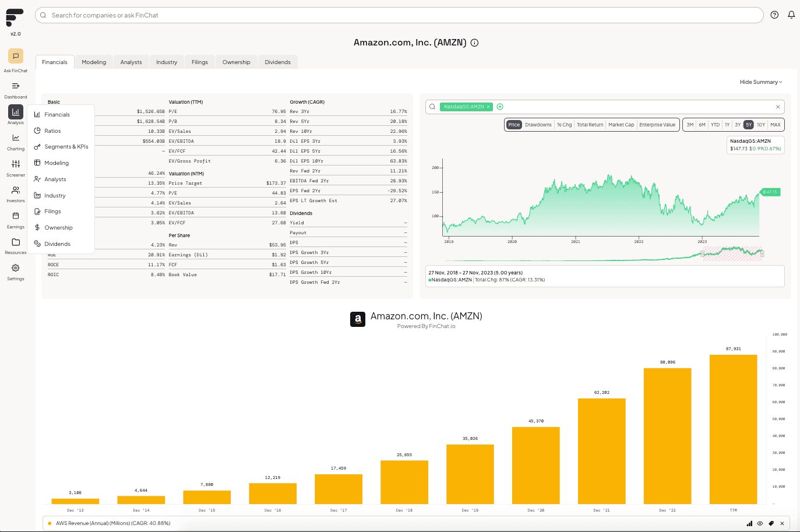Set chart range to 3M
Screen dimensions: 800x532
[x=690, y=125]
